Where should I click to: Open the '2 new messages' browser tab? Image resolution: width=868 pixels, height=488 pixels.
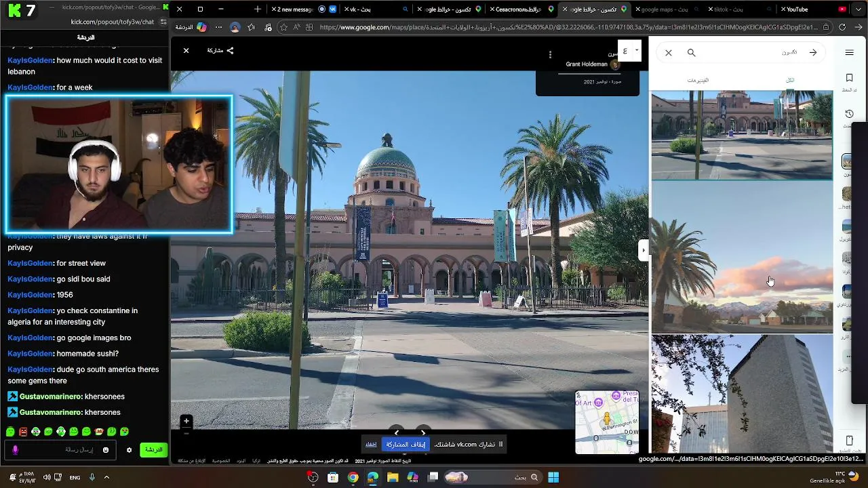pyautogui.click(x=303, y=9)
